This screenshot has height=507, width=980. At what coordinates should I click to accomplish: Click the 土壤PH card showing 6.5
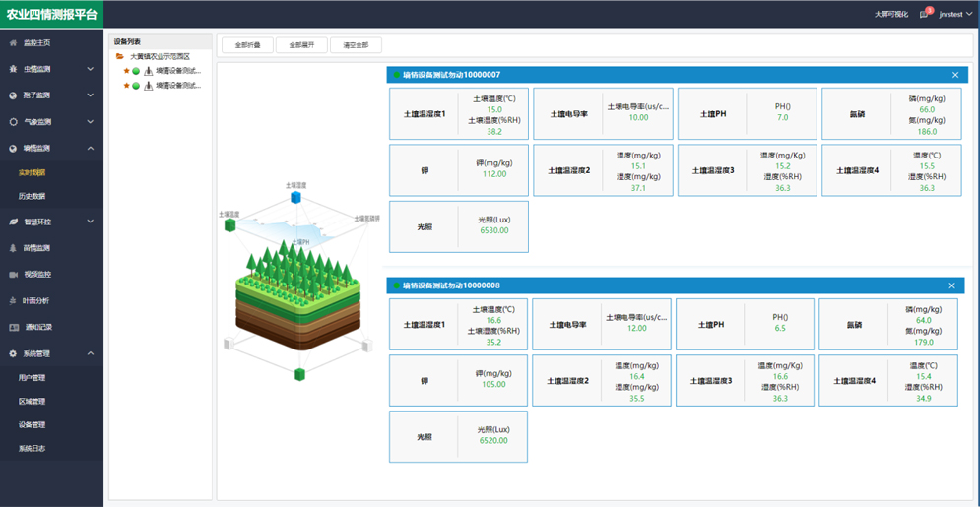point(745,324)
